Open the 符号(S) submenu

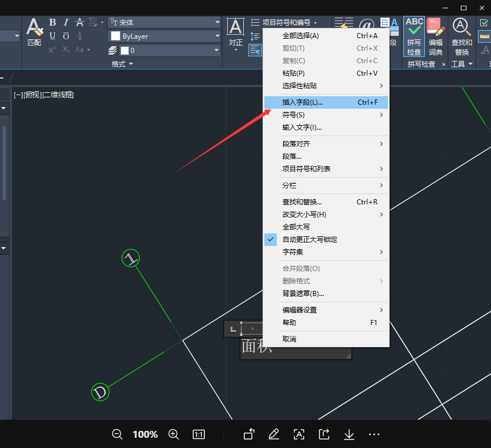pos(326,115)
